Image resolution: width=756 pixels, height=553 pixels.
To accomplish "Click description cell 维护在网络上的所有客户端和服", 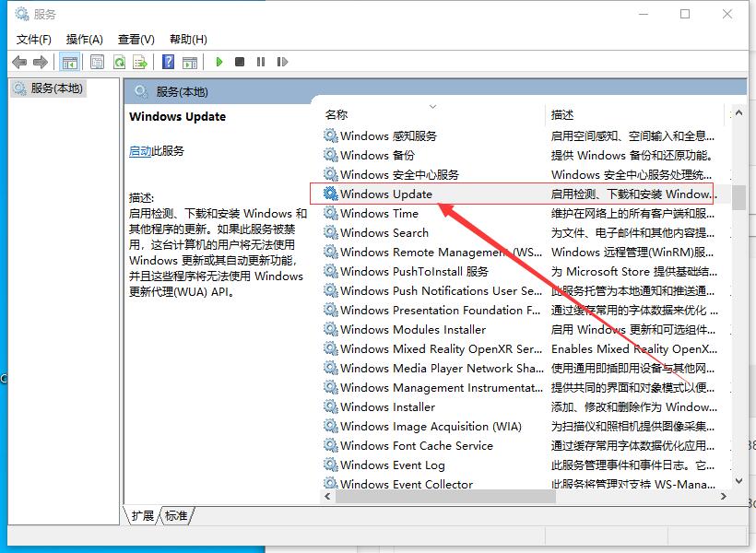I will [632, 213].
